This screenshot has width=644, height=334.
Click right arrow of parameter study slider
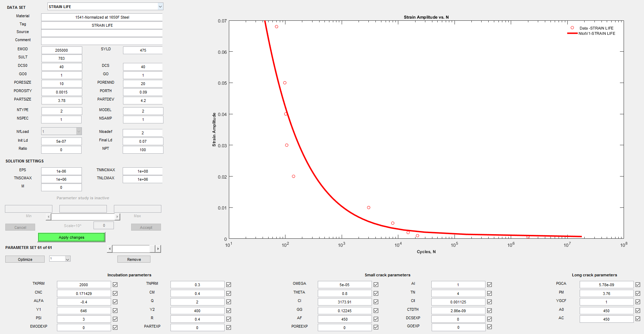coord(117,217)
